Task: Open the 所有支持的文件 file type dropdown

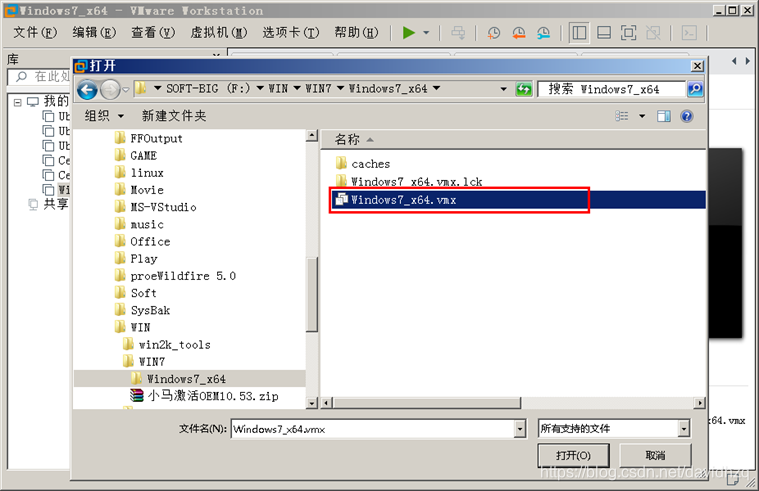Action: pyautogui.click(x=683, y=428)
